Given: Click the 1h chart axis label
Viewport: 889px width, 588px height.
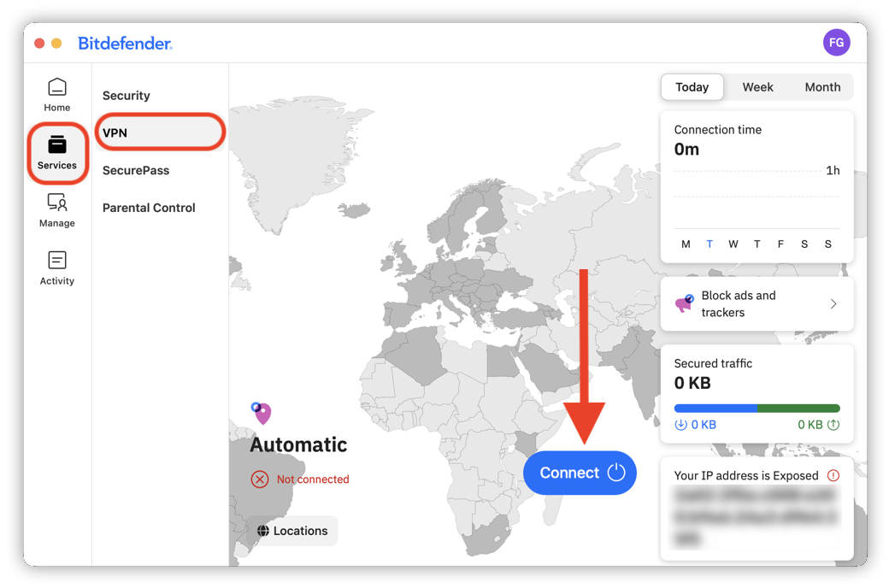Looking at the screenshot, I should pyautogui.click(x=833, y=171).
